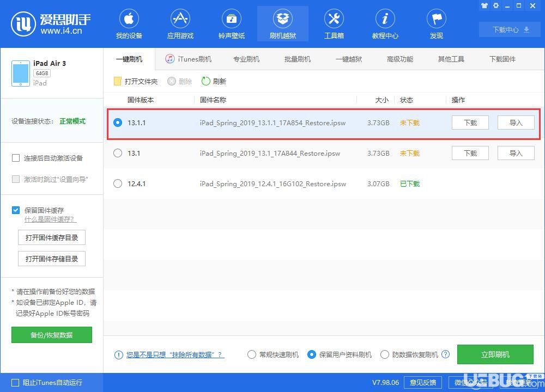Image resolution: width=545 pixels, height=392 pixels.
Task: Click the green 刷新 refresh icon
Action: (x=206, y=81)
